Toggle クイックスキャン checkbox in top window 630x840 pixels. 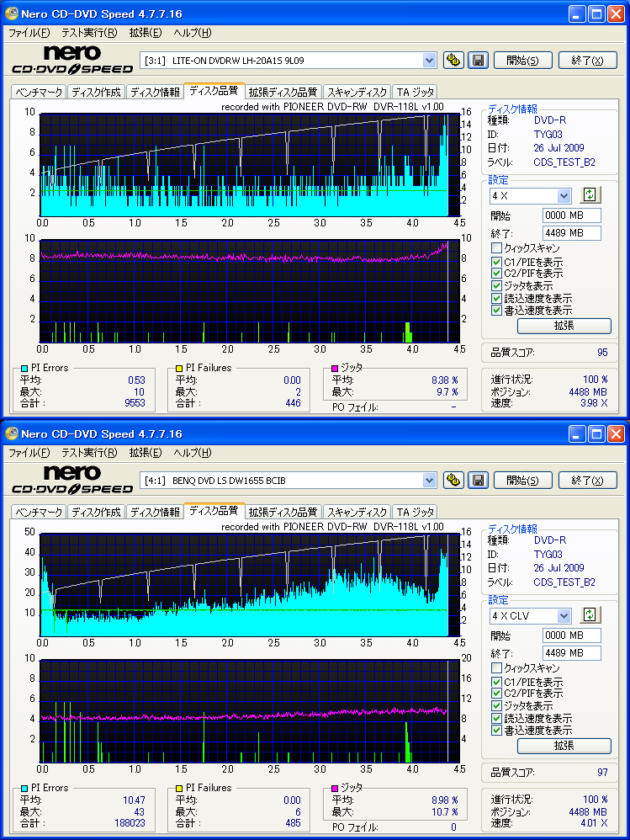pyautogui.click(x=496, y=248)
